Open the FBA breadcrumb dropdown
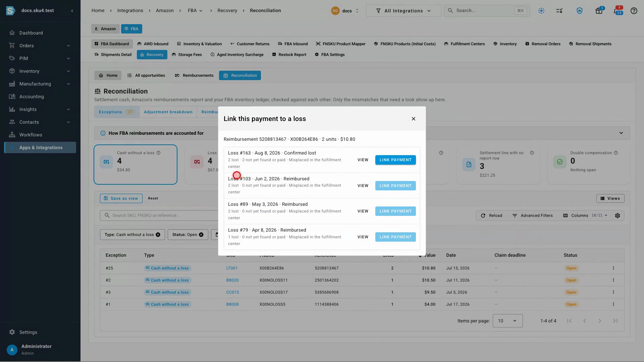The image size is (644, 362). (x=195, y=10)
